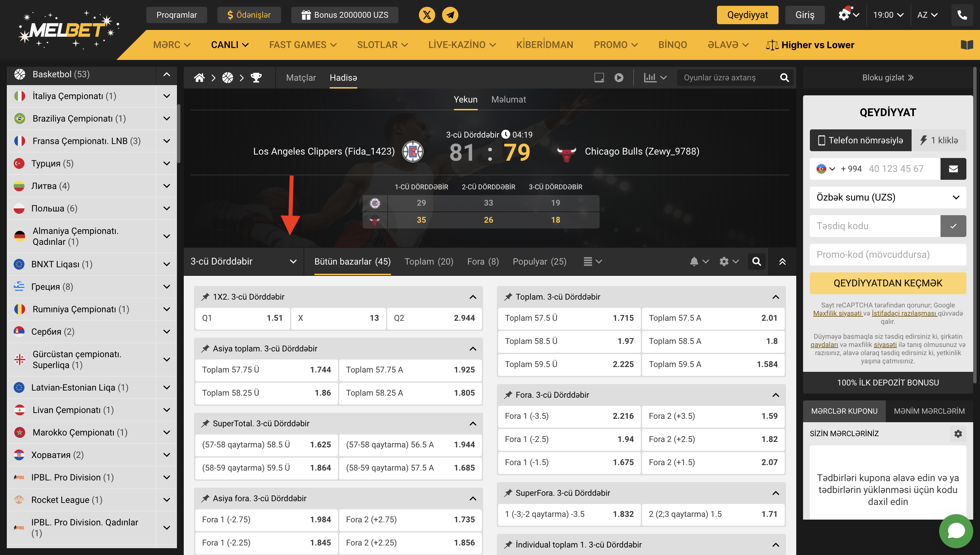Click the search magnifier in games search

click(x=784, y=78)
